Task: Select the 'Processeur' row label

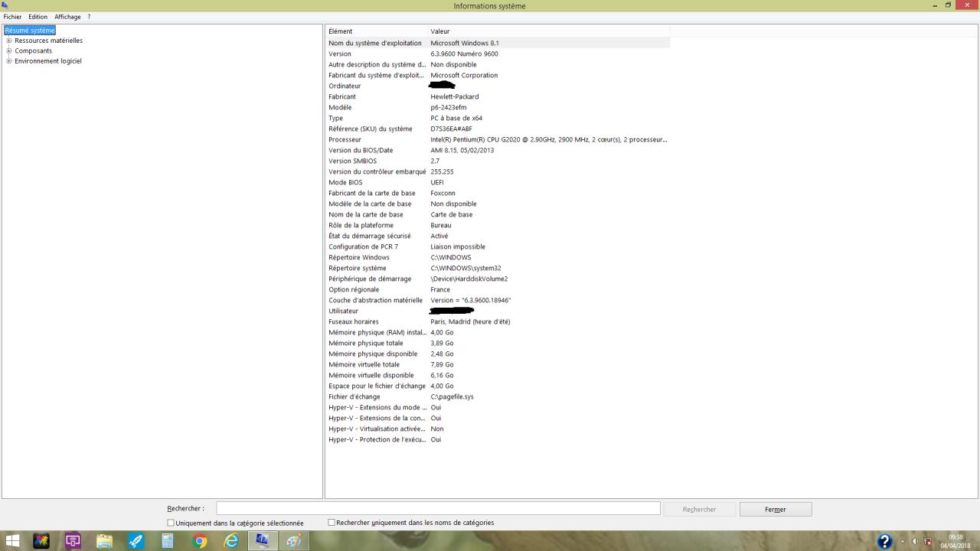Action: (345, 139)
